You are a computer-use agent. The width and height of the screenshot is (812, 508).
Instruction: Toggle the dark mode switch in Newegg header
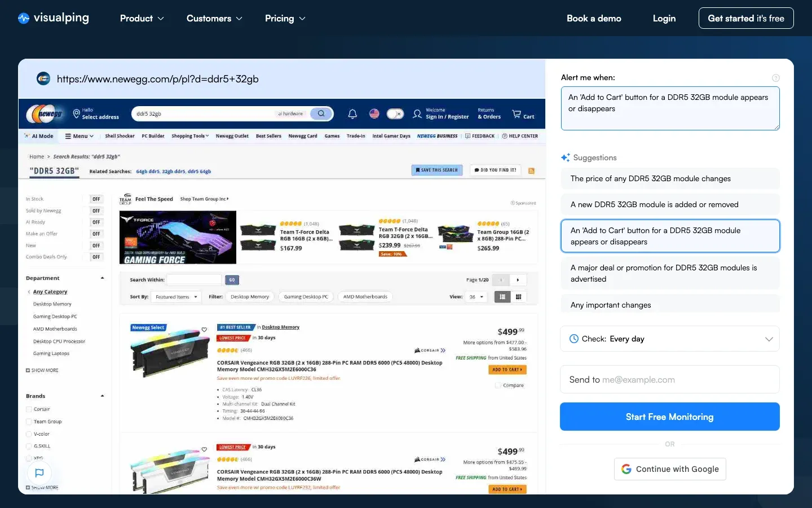tap(395, 114)
